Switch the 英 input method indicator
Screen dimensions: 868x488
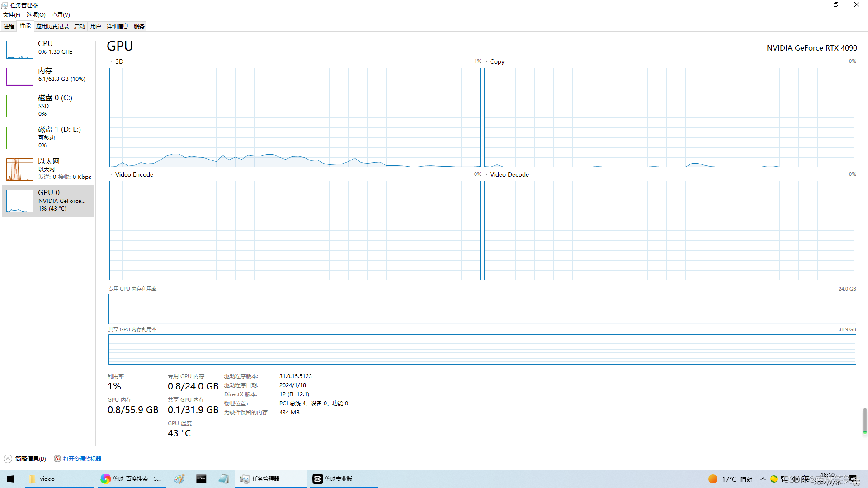pyautogui.click(x=806, y=479)
